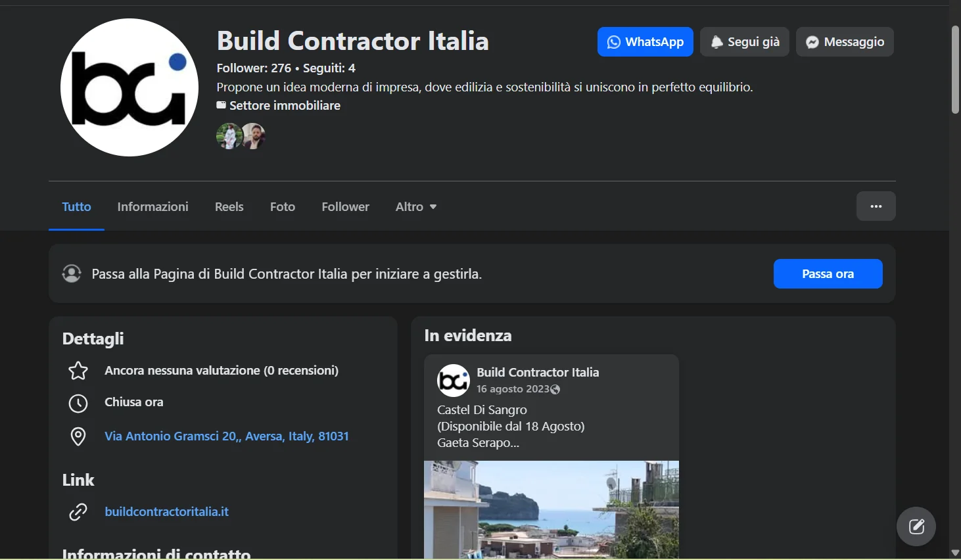Click the Segui già follow button
961x560 pixels.
744,42
